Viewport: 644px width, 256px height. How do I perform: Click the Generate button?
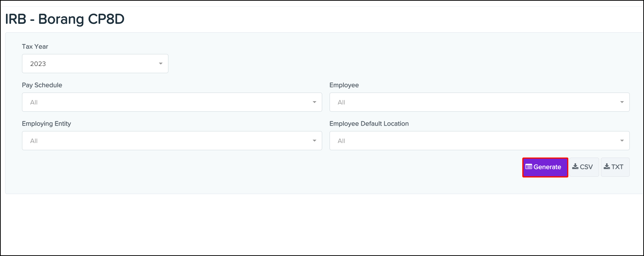545,167
